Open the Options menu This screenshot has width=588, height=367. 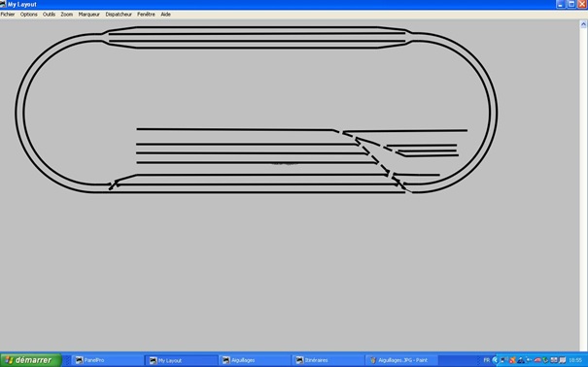click(x=28, y=15)
